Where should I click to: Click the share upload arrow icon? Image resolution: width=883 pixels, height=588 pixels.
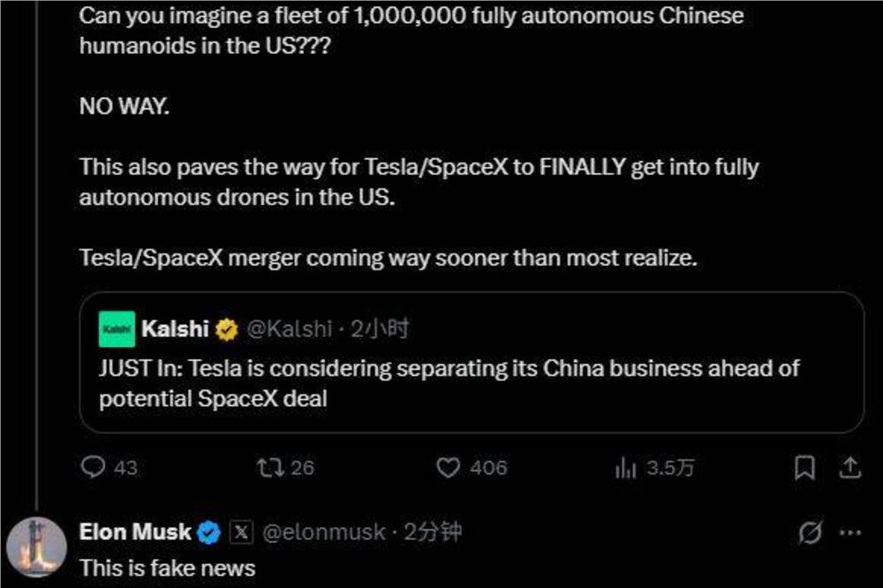click(849, 467)
